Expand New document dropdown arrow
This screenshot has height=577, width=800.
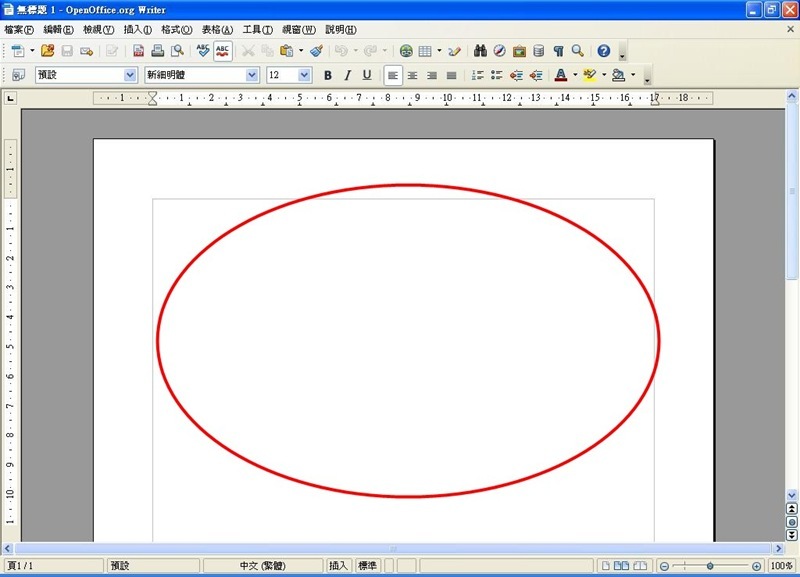pyautogui.click(x=32, y=51)
